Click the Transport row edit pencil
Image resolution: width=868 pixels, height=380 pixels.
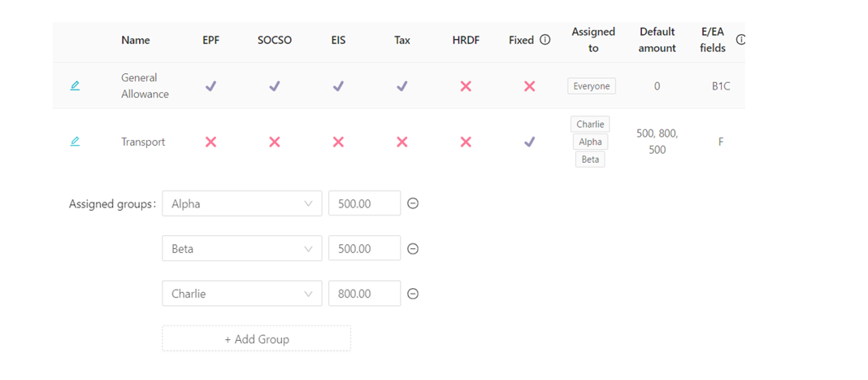click(75, 142)
